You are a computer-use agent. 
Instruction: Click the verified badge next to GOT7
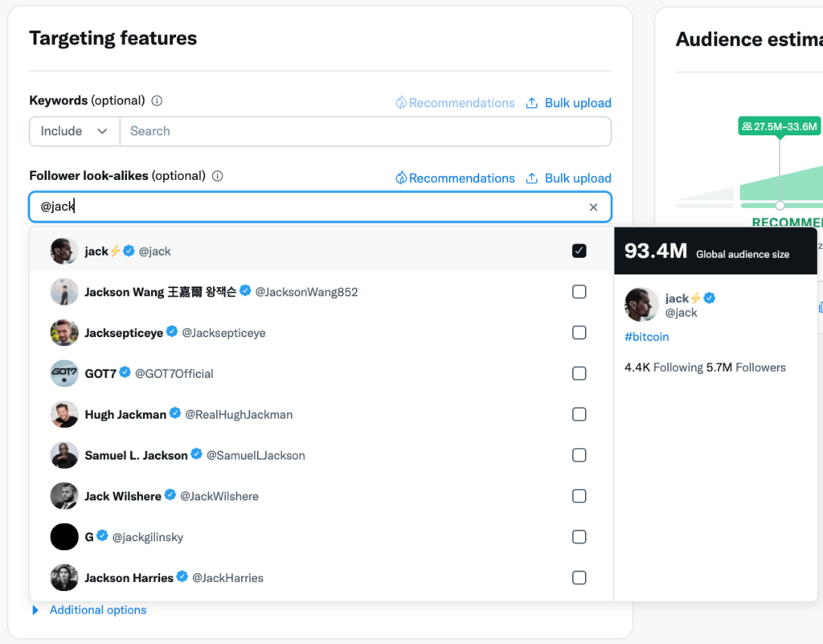[125, 372]
